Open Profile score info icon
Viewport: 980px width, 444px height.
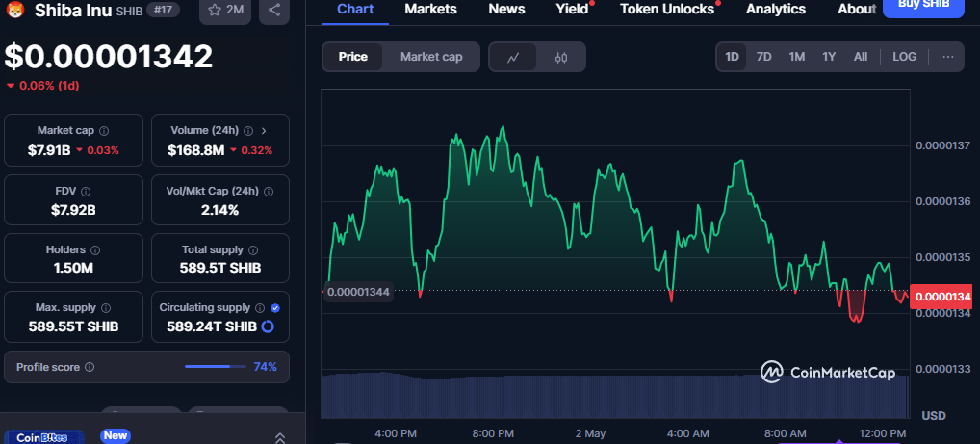tap(90, 367)
